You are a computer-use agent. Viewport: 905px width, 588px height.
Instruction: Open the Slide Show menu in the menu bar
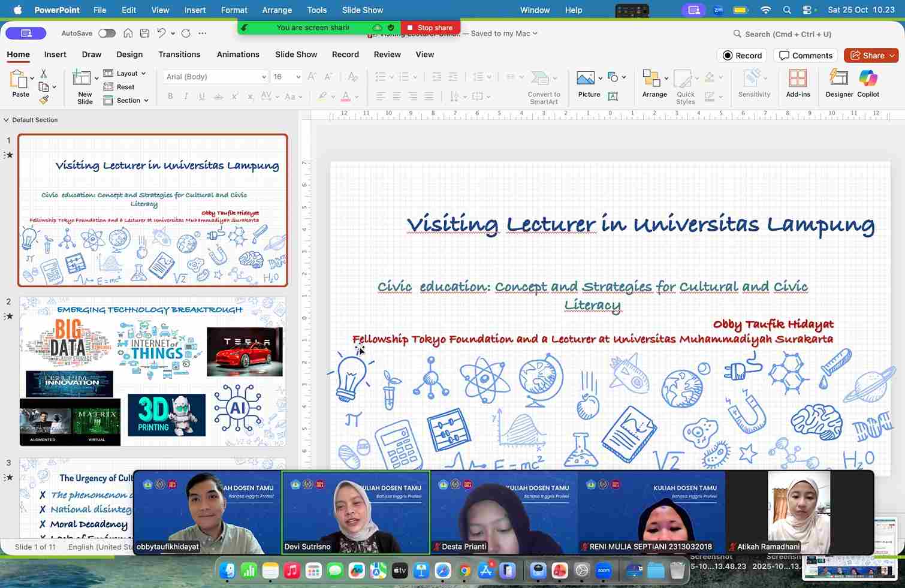tap(363, 10)
